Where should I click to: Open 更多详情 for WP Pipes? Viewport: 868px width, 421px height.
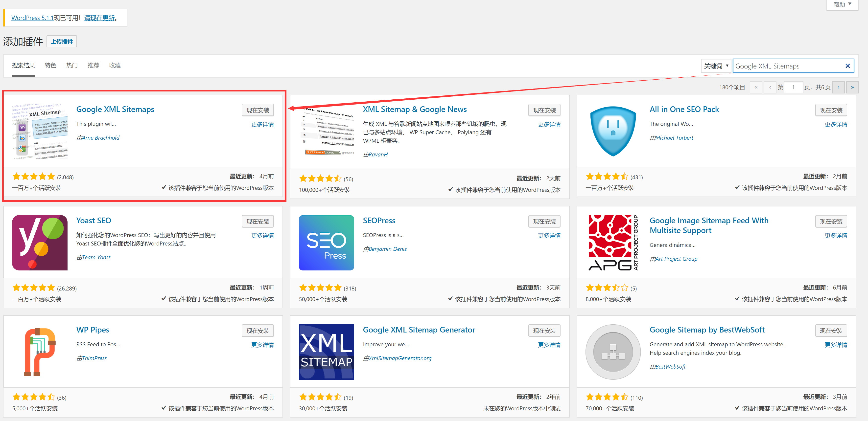262,345
